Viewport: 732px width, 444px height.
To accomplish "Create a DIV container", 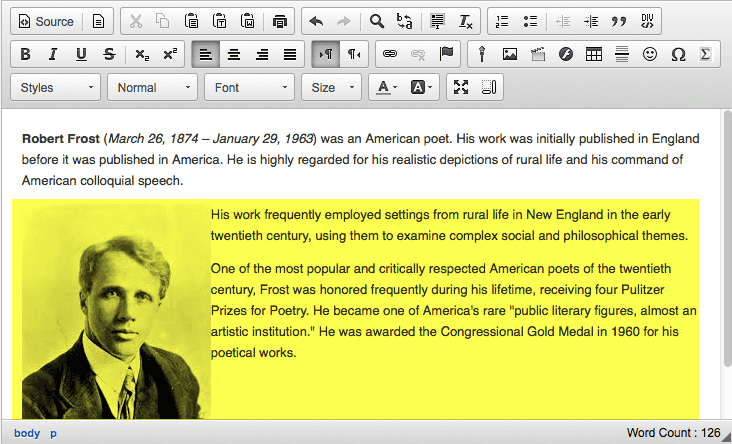I will tap(647, 21).
